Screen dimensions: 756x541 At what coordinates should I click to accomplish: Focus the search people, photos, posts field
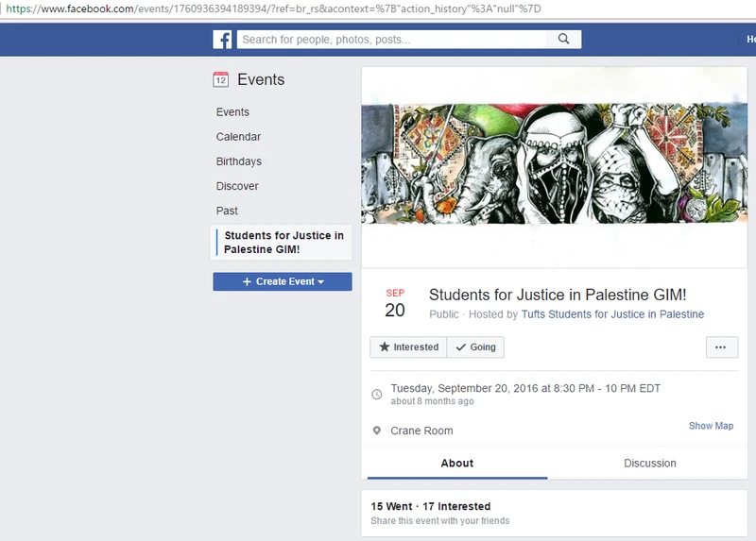pyautogui.click(x=392, y=40)
